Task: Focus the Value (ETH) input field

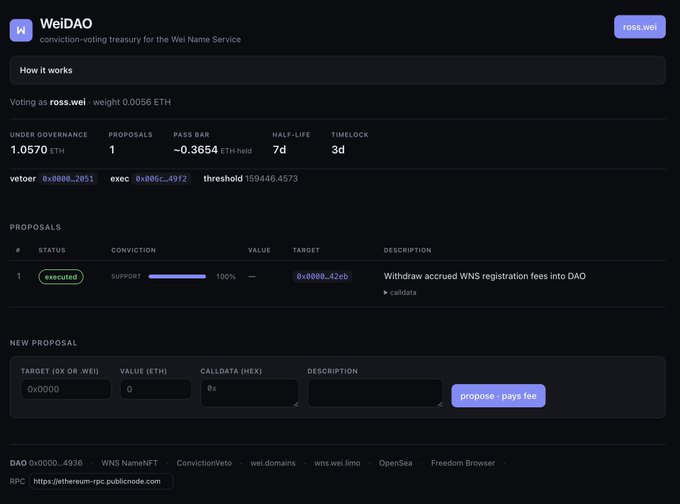Action: point(156,389)
